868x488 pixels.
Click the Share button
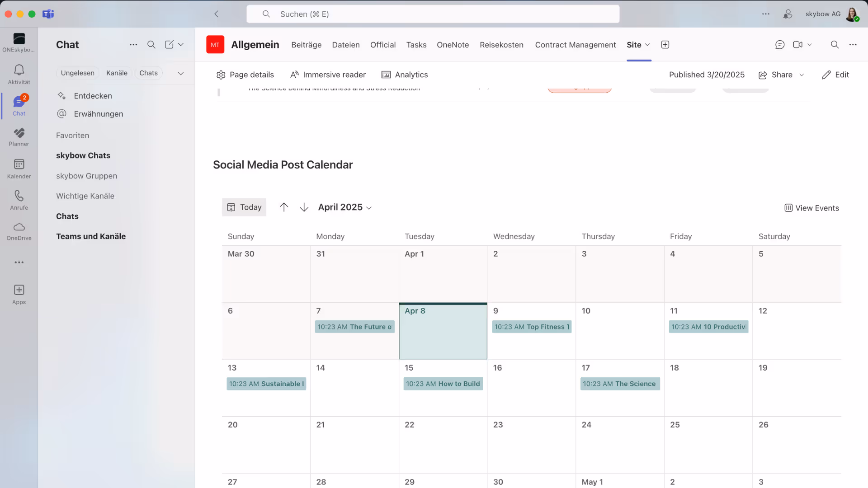click(776, 75)
